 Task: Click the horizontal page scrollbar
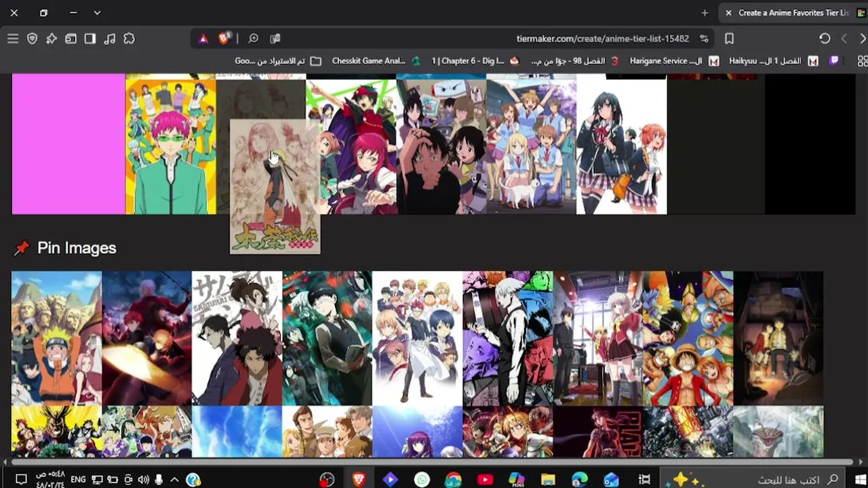(432, 462)
